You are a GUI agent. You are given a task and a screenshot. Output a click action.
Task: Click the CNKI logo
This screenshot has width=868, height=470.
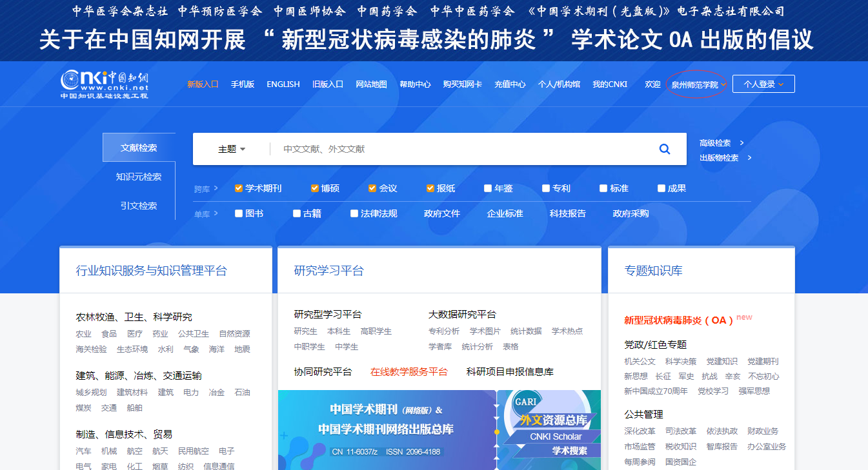105,84
